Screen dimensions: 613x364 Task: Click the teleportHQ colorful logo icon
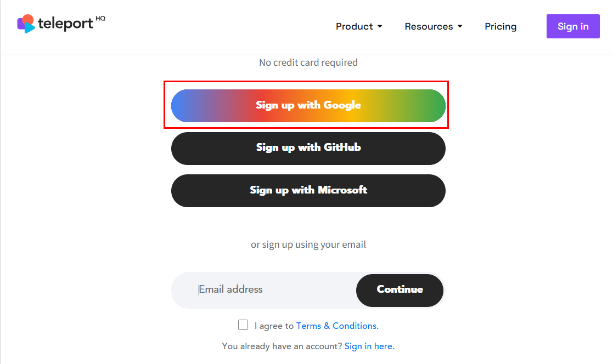pos(26,23)
